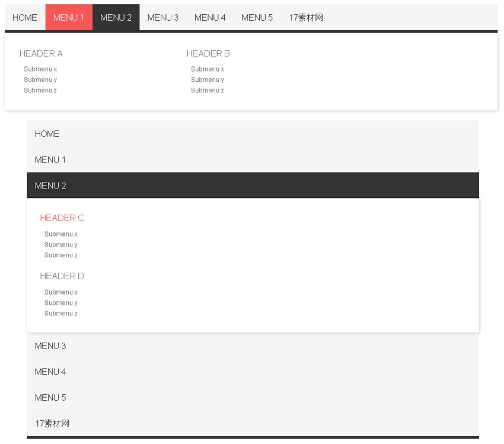Select the red MENU 1 tab in top bar

click(x=69, y=17)
